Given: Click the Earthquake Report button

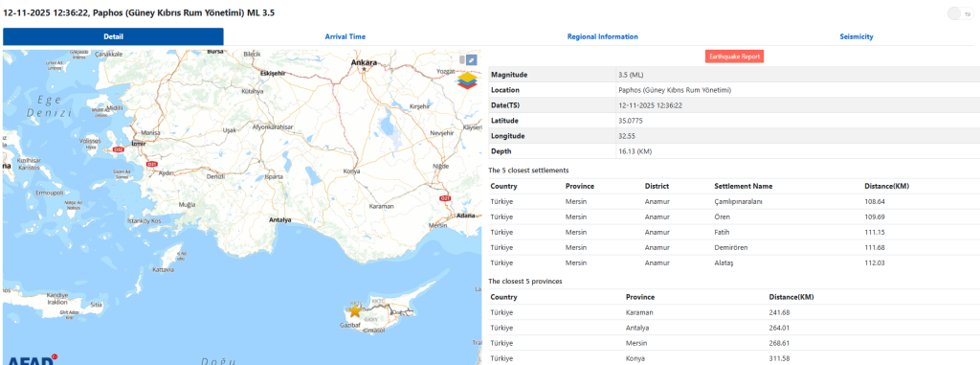Looking at the screenshot, I should (x=734, y=57).
